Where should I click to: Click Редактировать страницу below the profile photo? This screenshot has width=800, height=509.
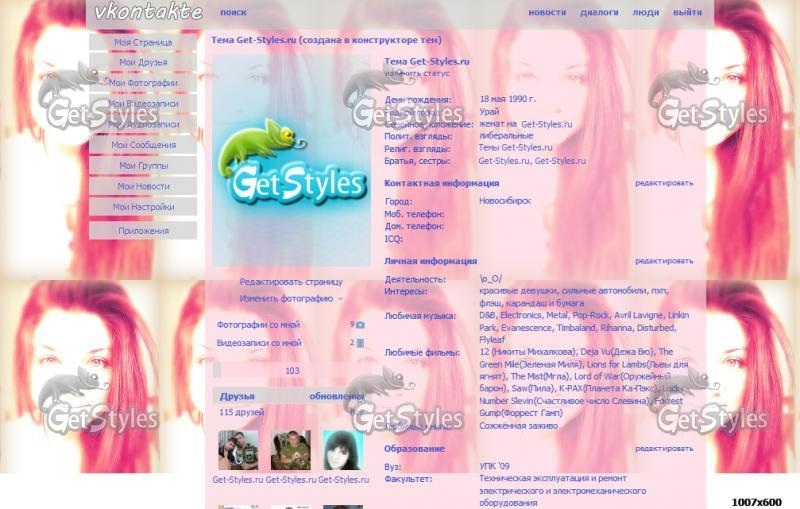coord(291,282)
